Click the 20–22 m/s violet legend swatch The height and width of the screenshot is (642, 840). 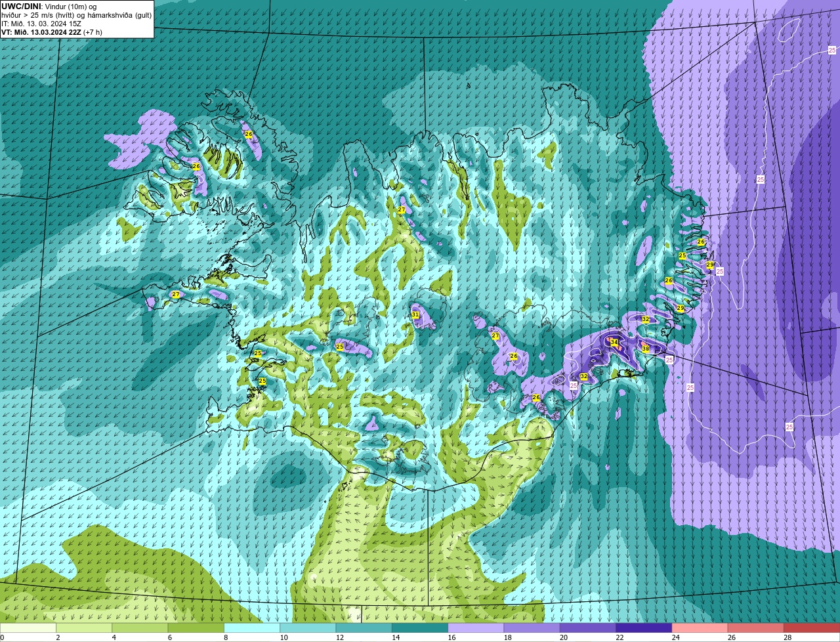tap(588, 628)
